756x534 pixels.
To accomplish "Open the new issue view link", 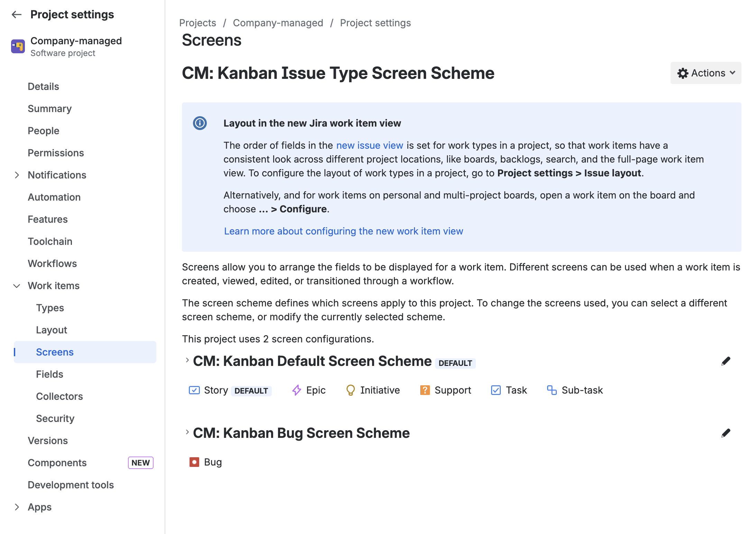I will [370, 145].
